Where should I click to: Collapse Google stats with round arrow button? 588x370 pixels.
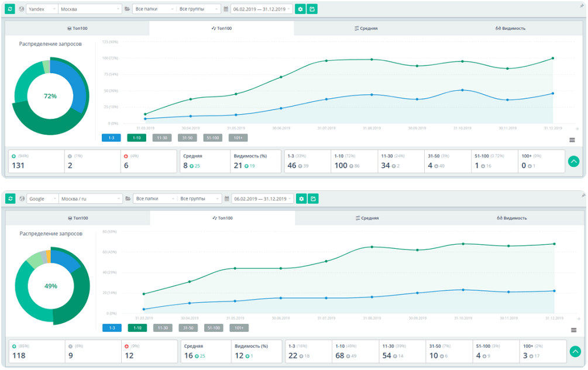point(575,352)
